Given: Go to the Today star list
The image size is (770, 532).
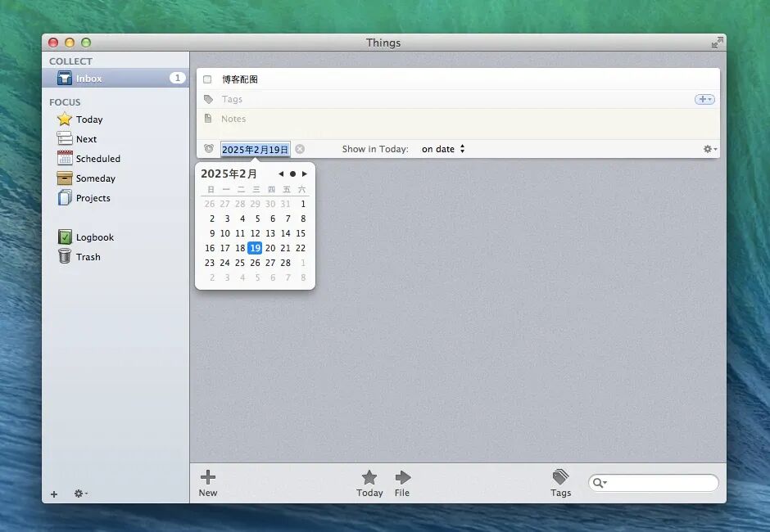Looking at the screenshot, I should point(80,119).
